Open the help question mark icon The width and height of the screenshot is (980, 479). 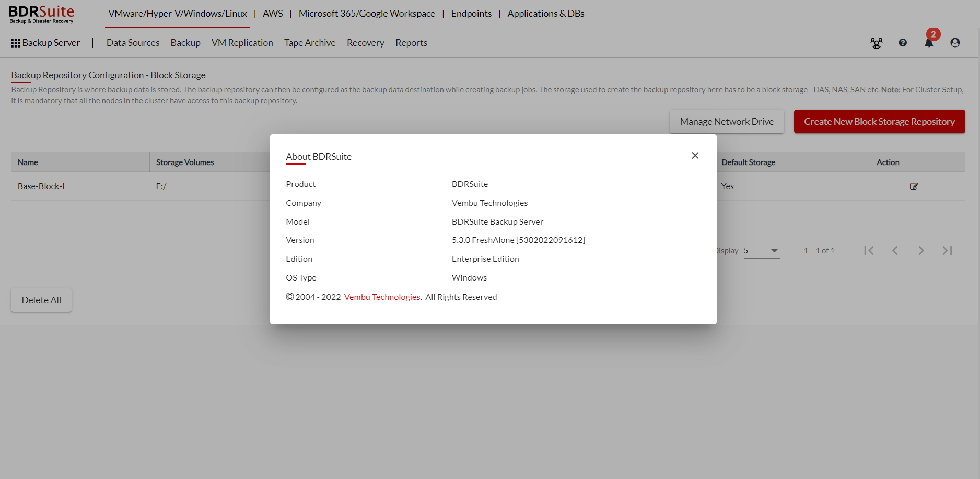coord(903,43)
